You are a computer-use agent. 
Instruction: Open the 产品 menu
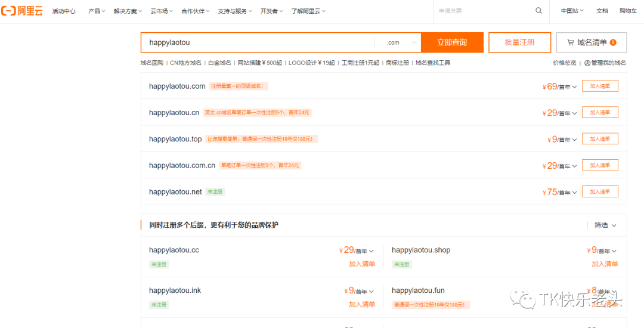coord(97,11)
